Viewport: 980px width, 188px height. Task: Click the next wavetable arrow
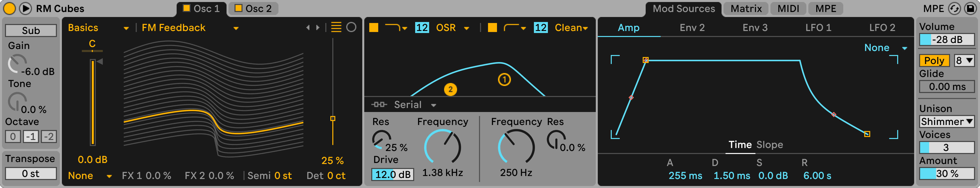click(318, 27)
